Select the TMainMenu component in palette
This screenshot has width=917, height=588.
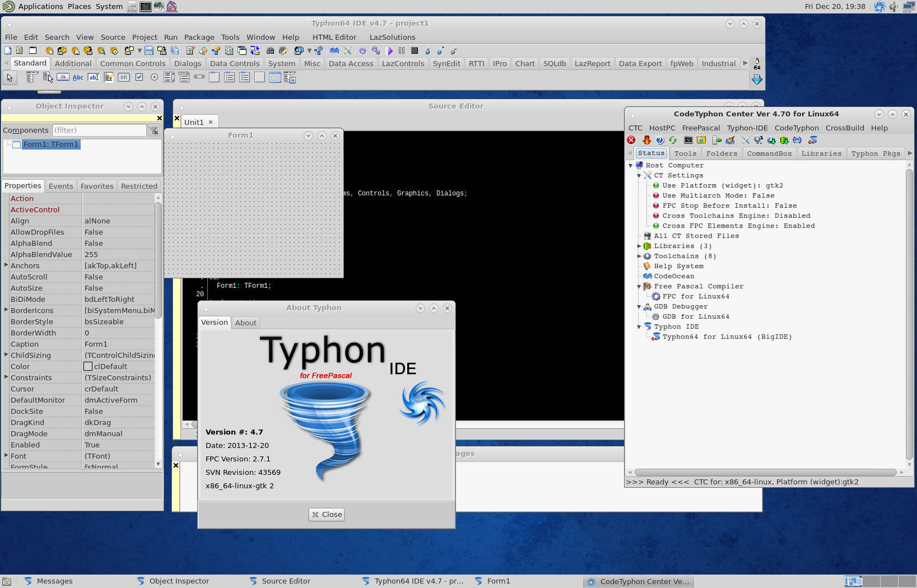click(x=32, y=78)
